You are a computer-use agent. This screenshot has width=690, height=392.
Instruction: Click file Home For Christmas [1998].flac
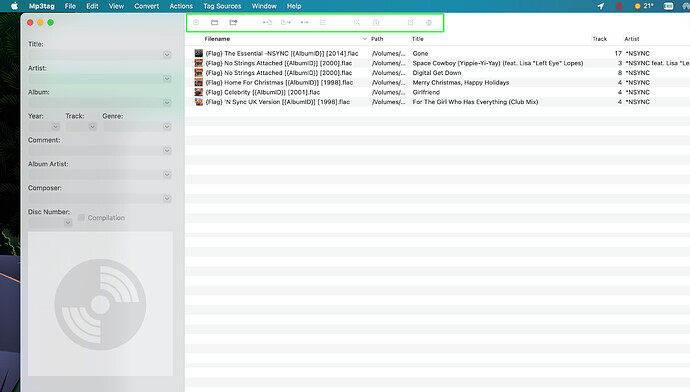[x=279, y=82]
